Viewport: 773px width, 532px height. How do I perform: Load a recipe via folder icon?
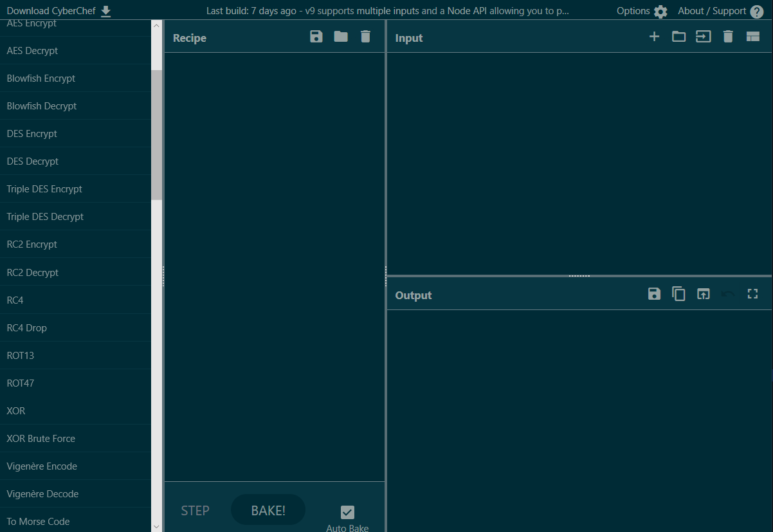341,37
